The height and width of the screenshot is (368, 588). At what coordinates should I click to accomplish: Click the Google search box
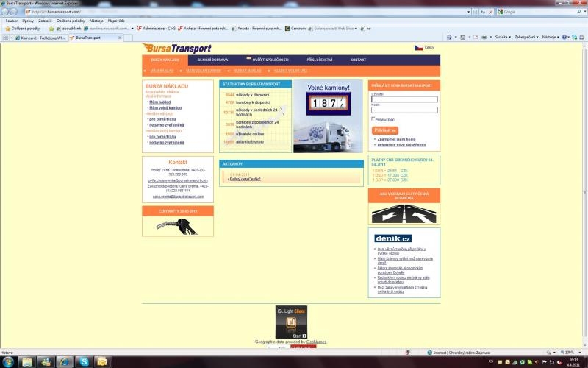click(x=537, y=12)
